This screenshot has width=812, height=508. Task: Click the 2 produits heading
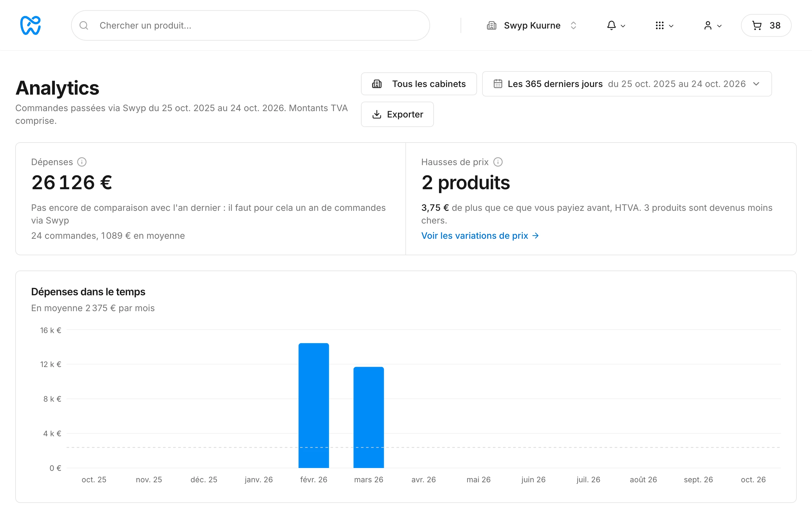[x=465, y=183]
